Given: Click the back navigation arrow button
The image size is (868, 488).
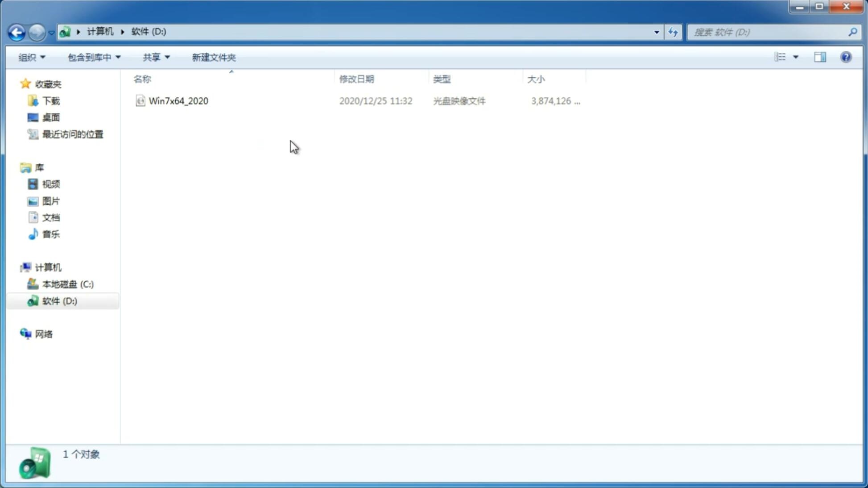Looking at the screenshot, I should [16, 32].
